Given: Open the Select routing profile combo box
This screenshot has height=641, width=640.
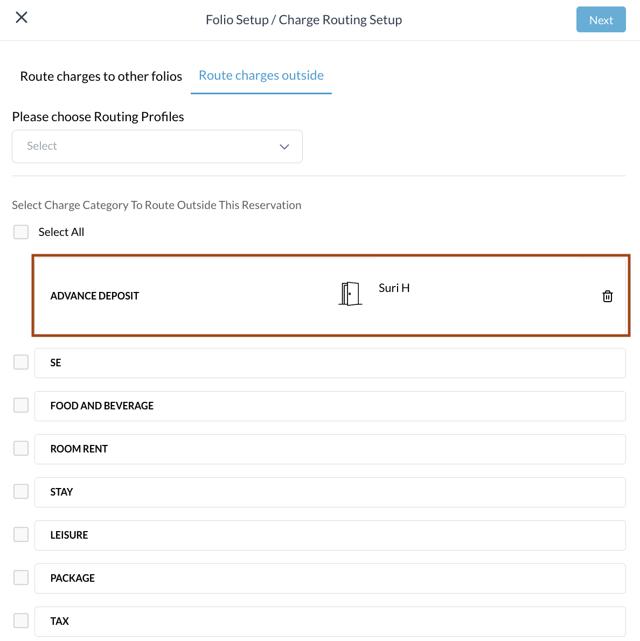Looking at the screenshot, I should 157,147.
